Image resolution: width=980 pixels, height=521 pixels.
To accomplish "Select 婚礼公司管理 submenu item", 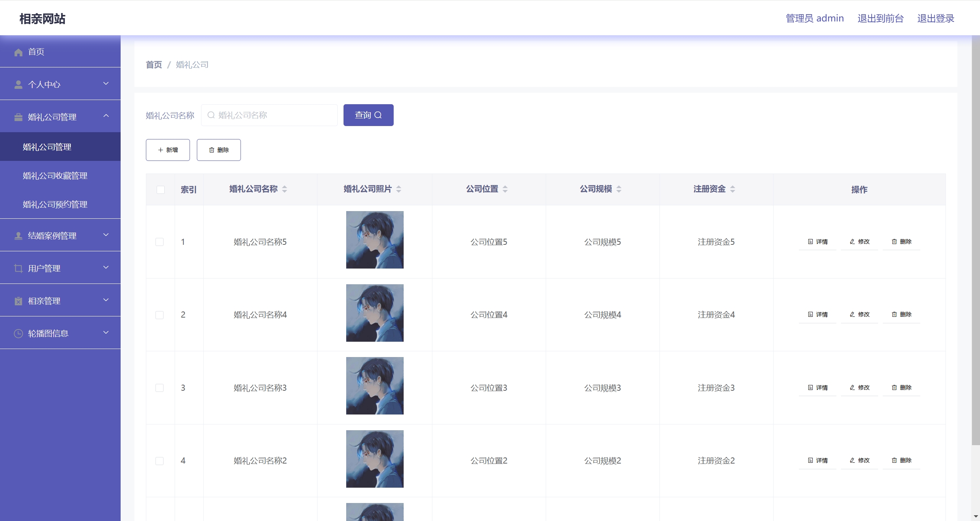I will pos(60,147).
